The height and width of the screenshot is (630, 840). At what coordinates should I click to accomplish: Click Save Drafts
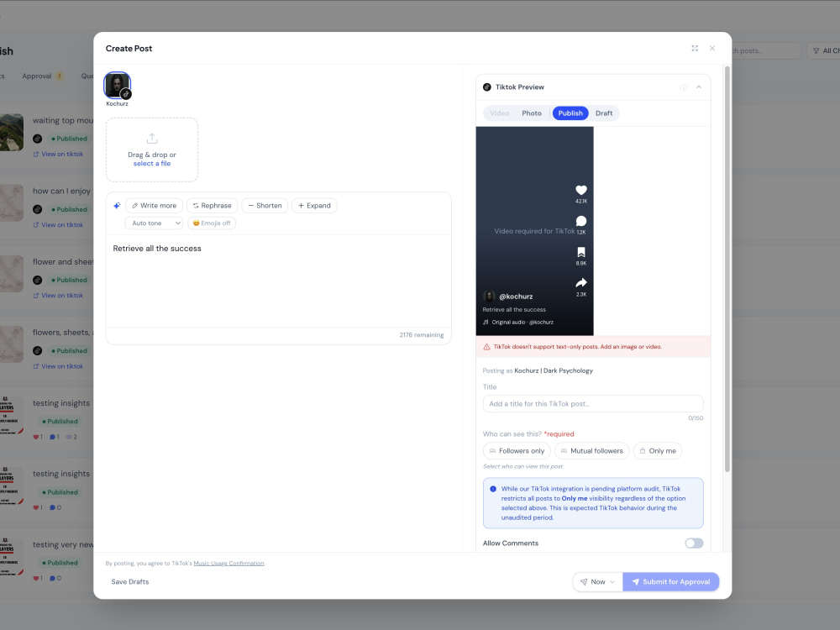pyautogui.click(x=129, y=582)
